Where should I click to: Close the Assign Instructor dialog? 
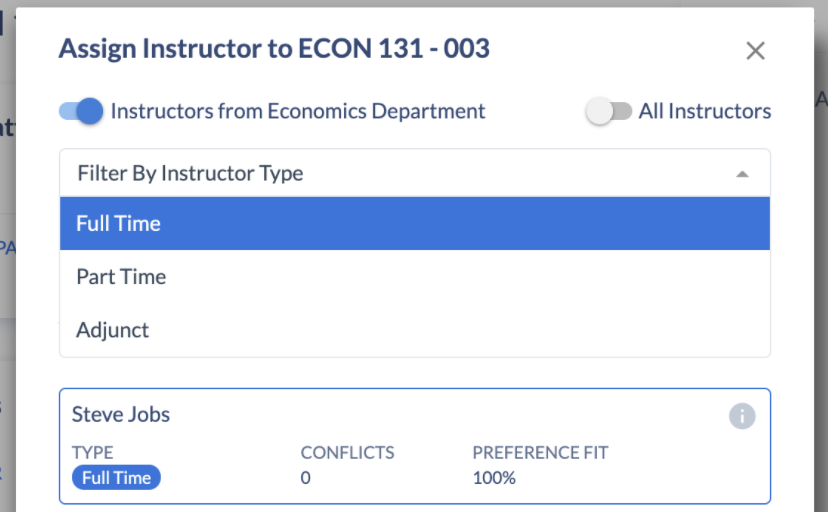click(x=755, y=51)
